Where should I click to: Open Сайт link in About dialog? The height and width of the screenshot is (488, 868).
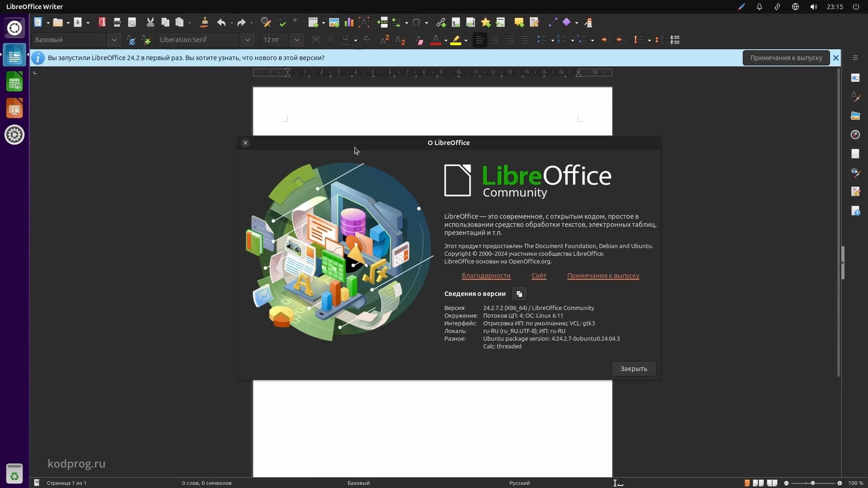tap(539, 276)
